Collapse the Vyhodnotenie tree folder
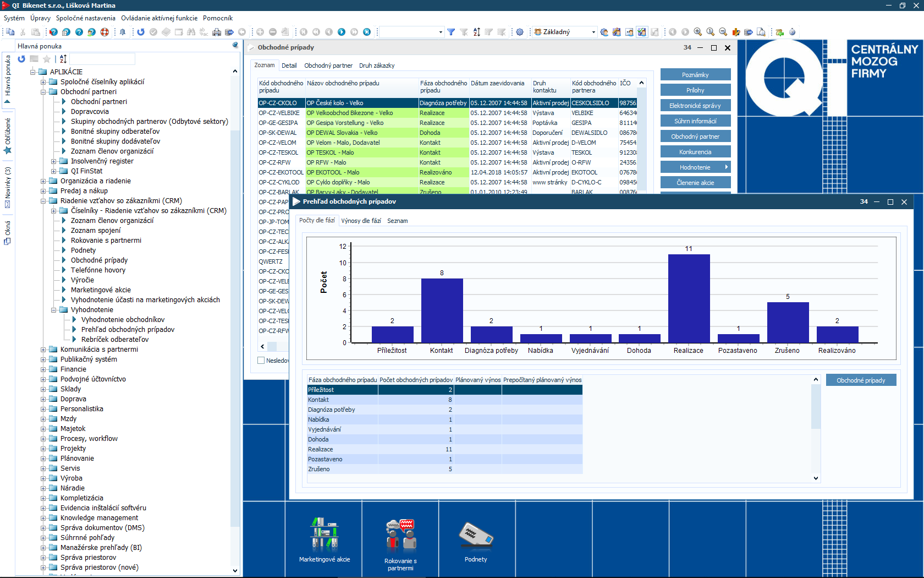Screen dimensions: 924x578 pyautogui.click(x=54, y=310)
